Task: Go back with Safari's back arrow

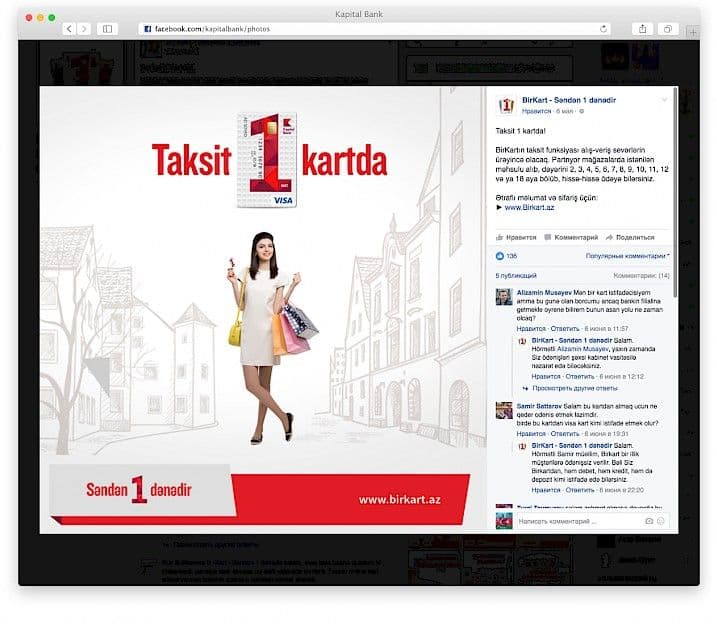Action: pos(69,29)
